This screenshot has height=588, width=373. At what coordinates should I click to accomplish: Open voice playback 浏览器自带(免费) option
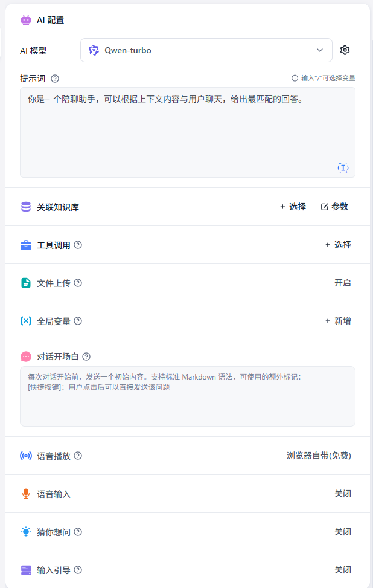319,456
